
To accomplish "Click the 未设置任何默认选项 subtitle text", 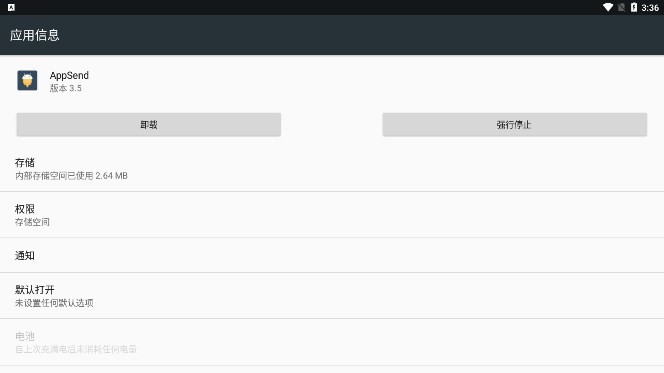I will click(54, 303).
